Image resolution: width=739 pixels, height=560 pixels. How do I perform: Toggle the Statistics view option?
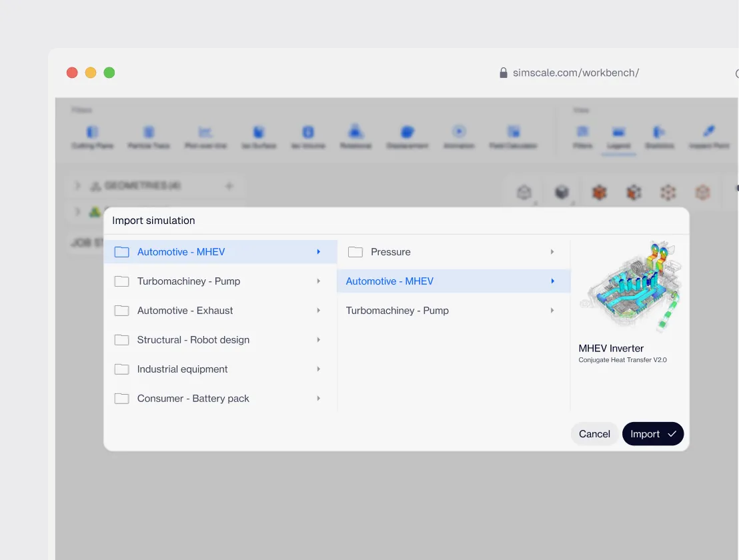click(x=660, y=137)
